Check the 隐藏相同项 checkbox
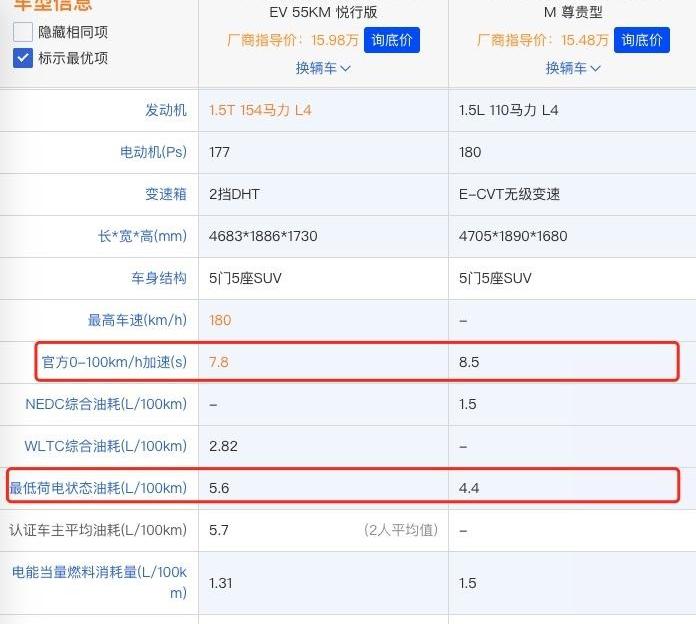The width and height of the screenshot is (696, 624). point(23,32)
